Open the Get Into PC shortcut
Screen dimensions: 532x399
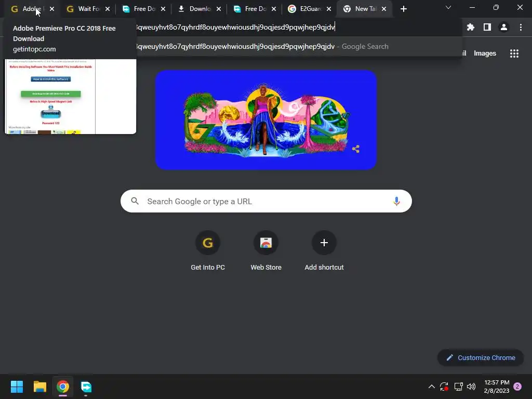click(208, 251)
